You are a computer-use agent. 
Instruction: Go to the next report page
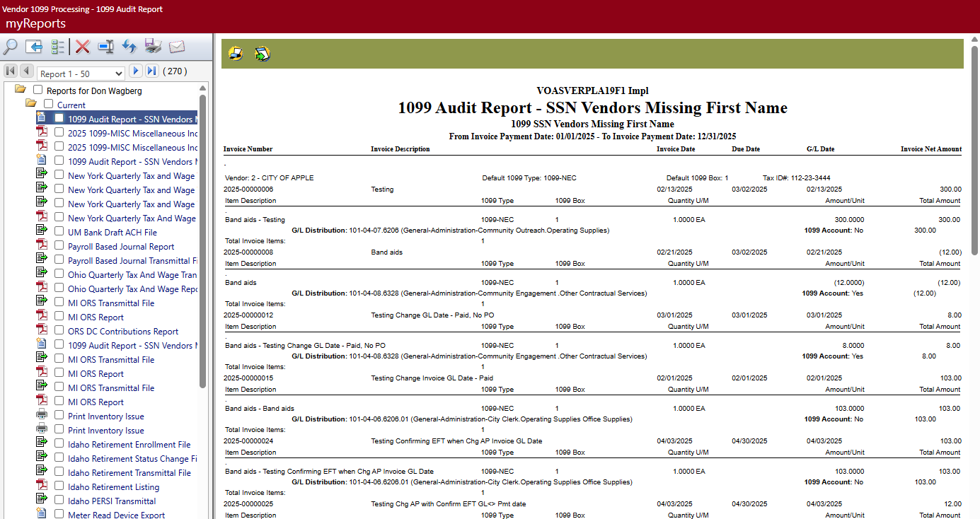[136, 71]
